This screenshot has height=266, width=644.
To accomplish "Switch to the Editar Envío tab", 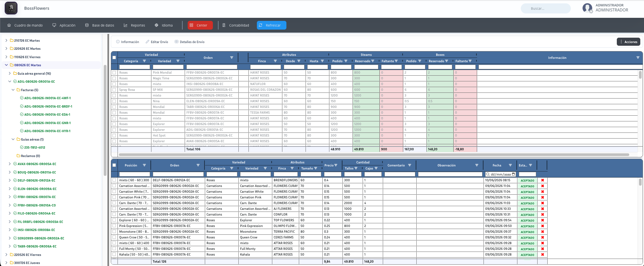I will click(157, 42).
